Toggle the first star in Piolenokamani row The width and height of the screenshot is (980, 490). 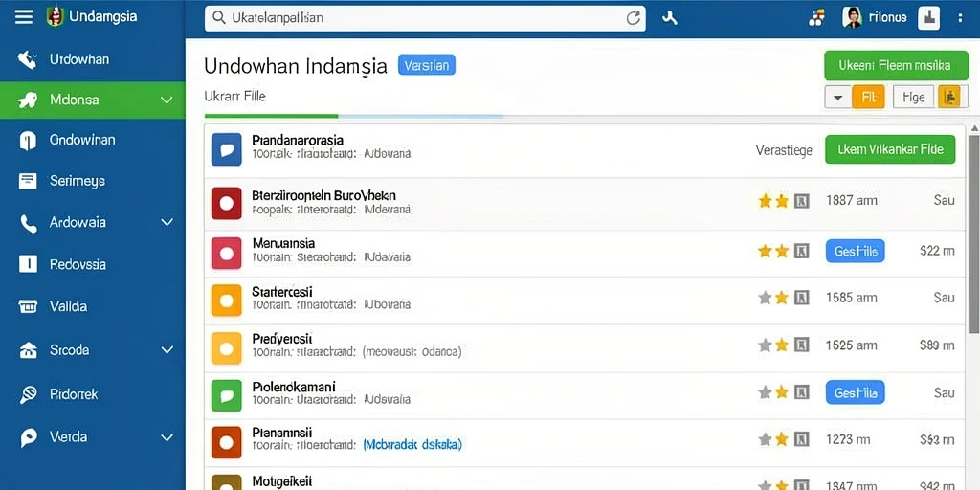pyautogui.click(x=765, y=392)
